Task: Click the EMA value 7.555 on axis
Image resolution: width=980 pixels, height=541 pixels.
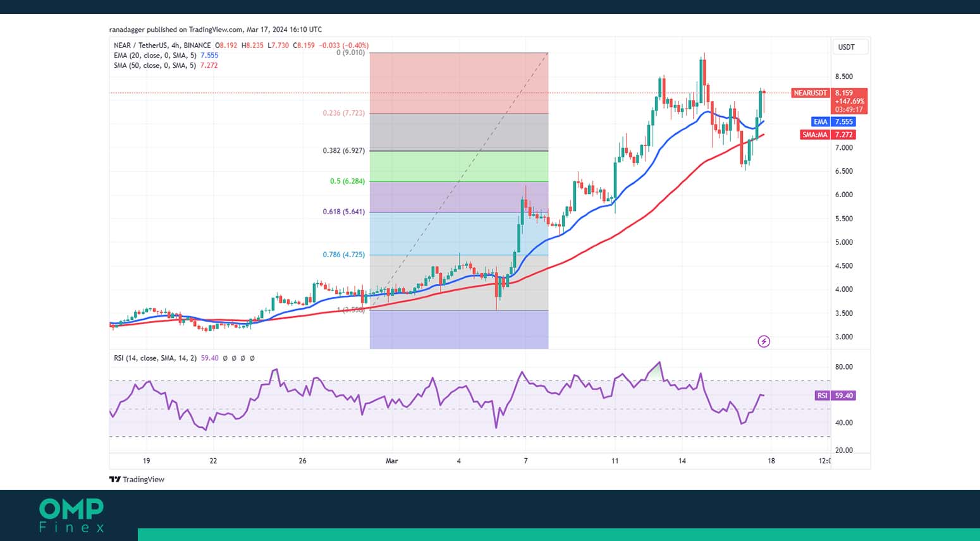Action: tap(843, 121)
